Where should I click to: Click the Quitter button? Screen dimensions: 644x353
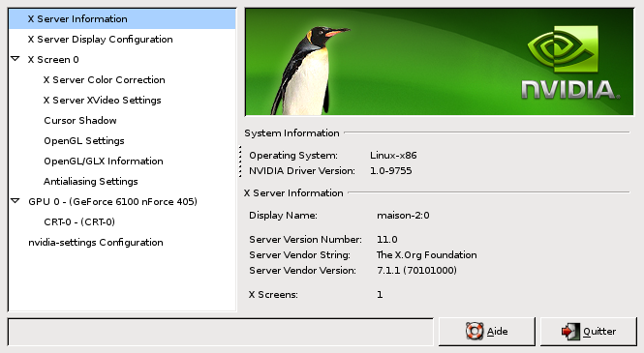(x=589, y=332)
